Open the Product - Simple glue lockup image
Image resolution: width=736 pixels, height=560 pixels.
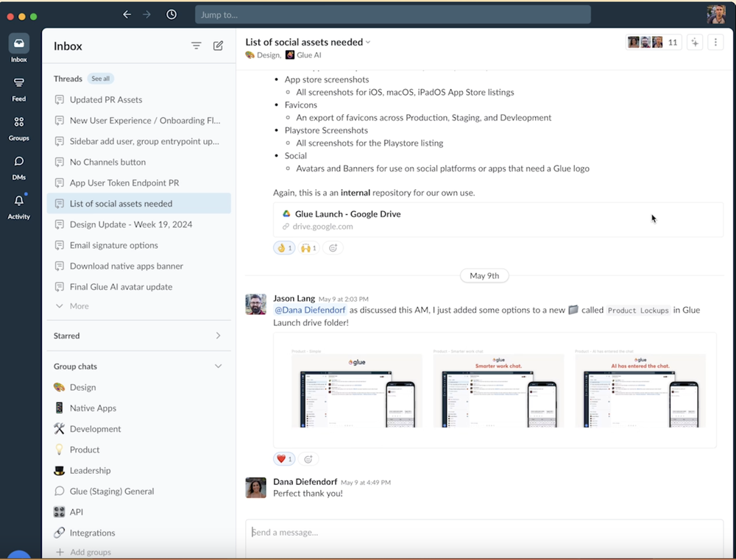tap(357, 389)
